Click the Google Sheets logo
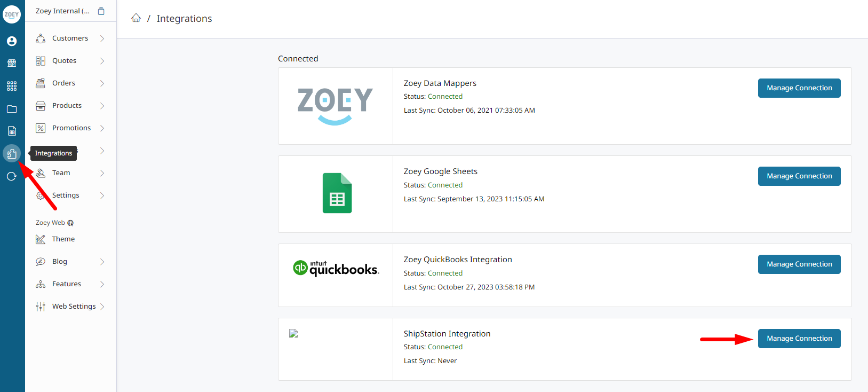The height and width of the screenshot is (392, 868). click(x=337, y=193)
